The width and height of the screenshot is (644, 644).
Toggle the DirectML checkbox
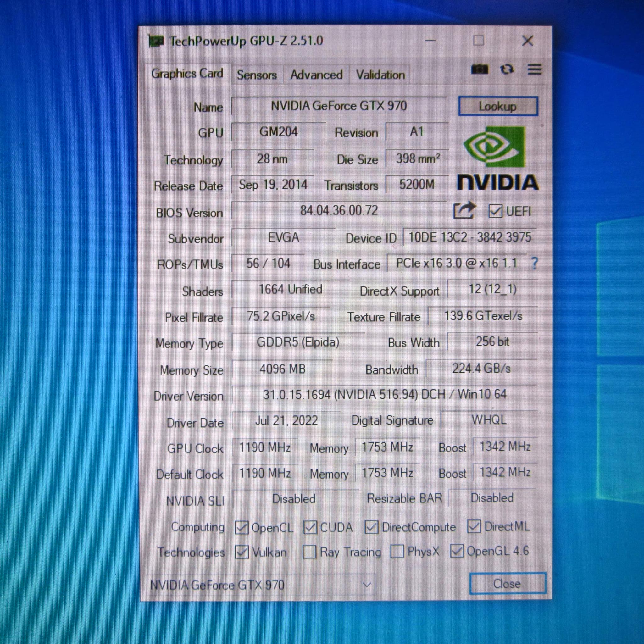474,526
